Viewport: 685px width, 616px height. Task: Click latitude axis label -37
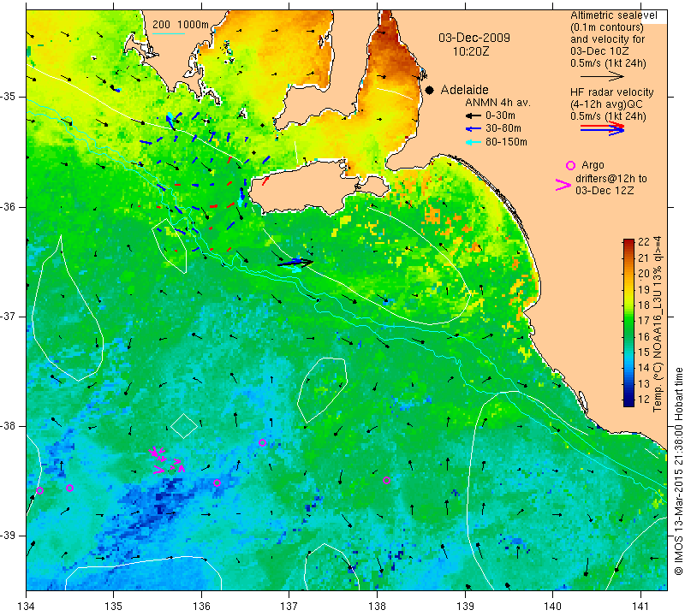pyautogui.click(x=9, y=316)
